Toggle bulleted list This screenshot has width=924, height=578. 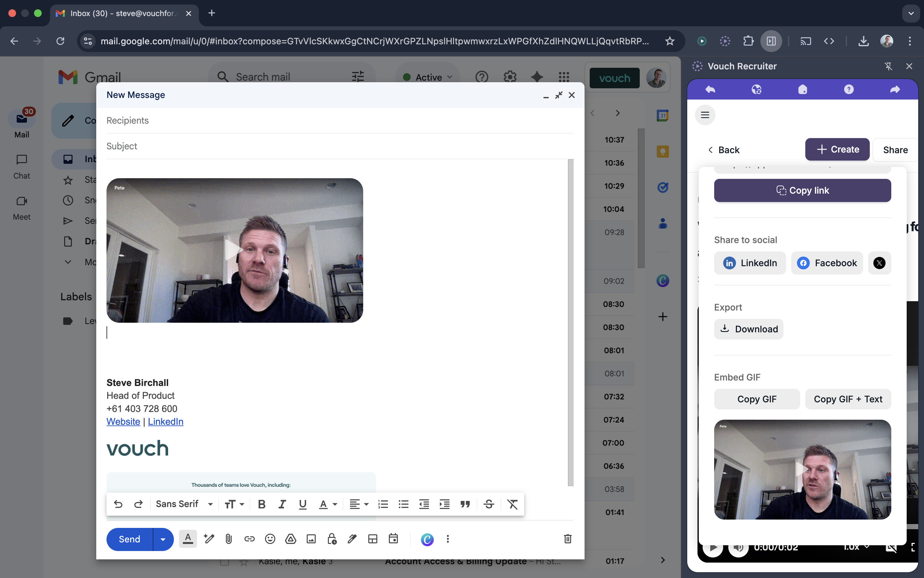coord(404,504)
